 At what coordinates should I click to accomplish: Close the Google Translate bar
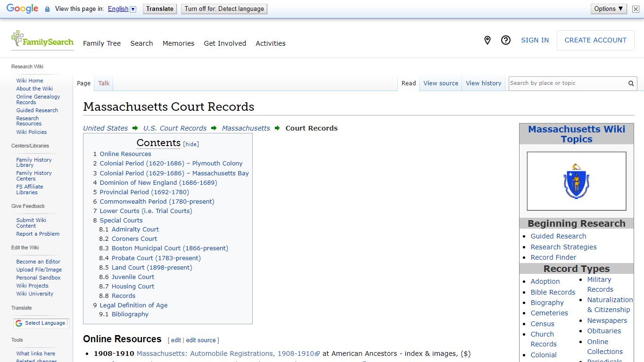click(x=636, y=9)
